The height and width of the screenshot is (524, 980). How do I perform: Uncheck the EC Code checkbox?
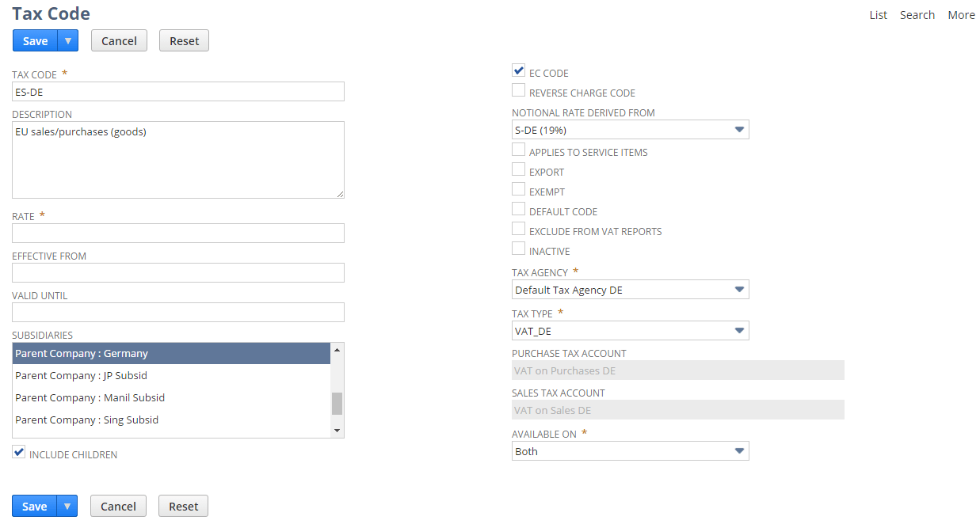pyautogui.click(x=519, y=70)
